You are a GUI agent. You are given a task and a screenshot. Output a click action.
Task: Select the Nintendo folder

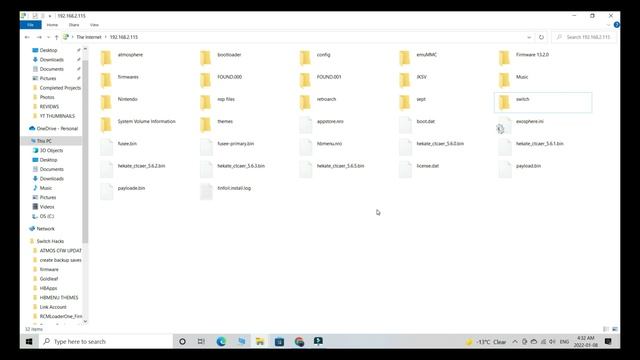pyautogui.click(x=127, y=99)
